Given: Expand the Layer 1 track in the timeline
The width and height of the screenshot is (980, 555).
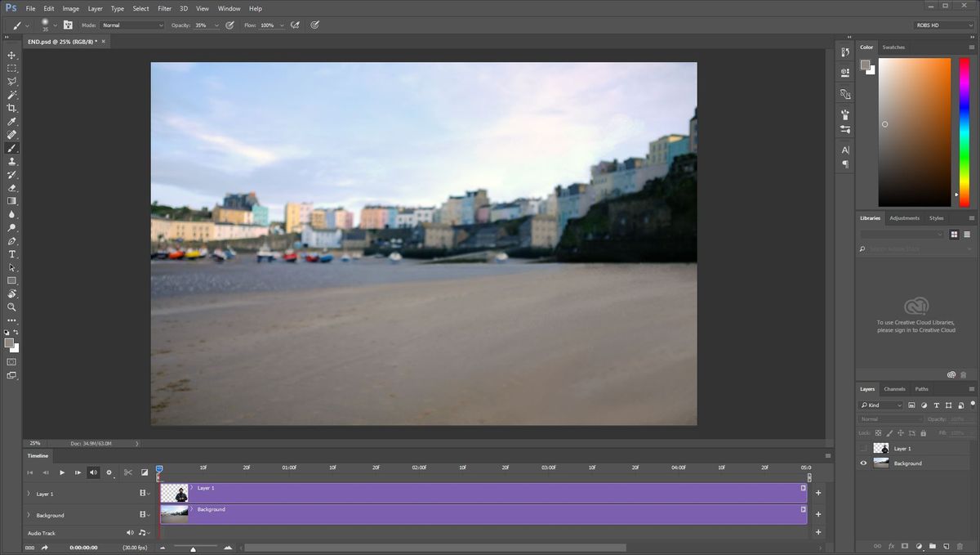Looking at the screenshot, I should [x=27, y=494].
